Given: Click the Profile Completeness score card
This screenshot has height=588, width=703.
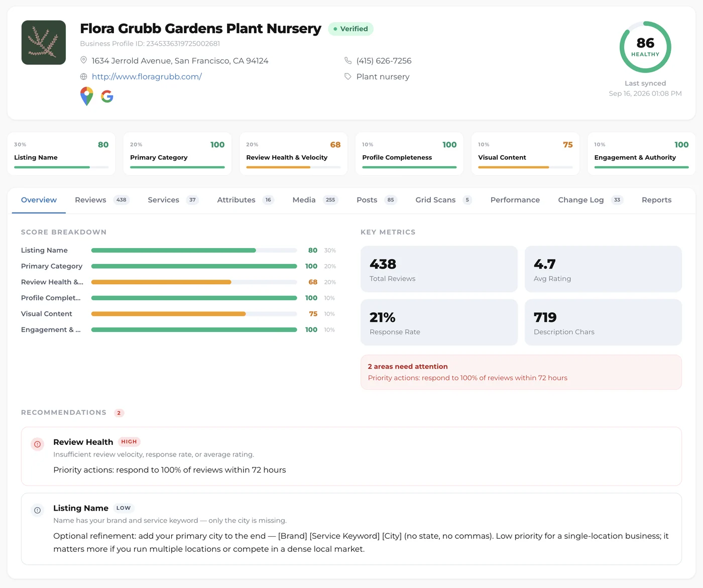Looking at the screenshot, I should (409, 154).
